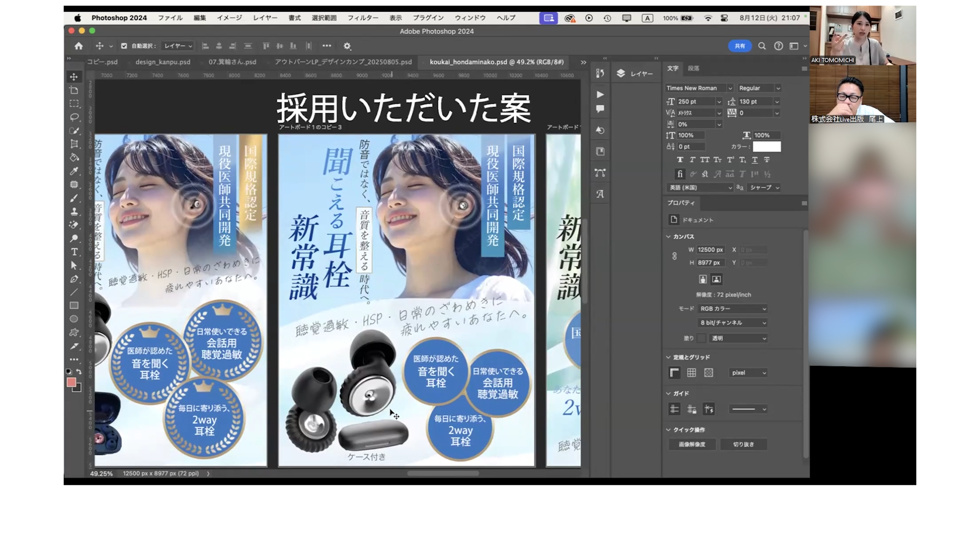Select the Type tool in the toolbar
The width and height of the screenshot is (980, 551).
74,252
